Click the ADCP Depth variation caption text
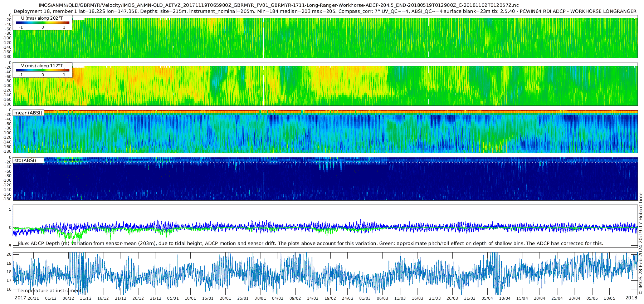 (310, 243)
